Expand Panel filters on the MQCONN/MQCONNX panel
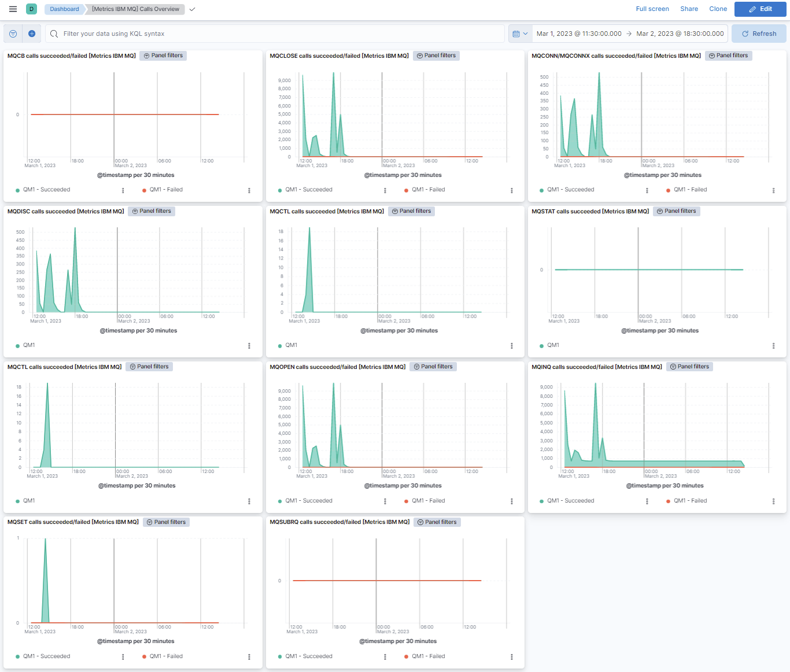 click(728, 56)
